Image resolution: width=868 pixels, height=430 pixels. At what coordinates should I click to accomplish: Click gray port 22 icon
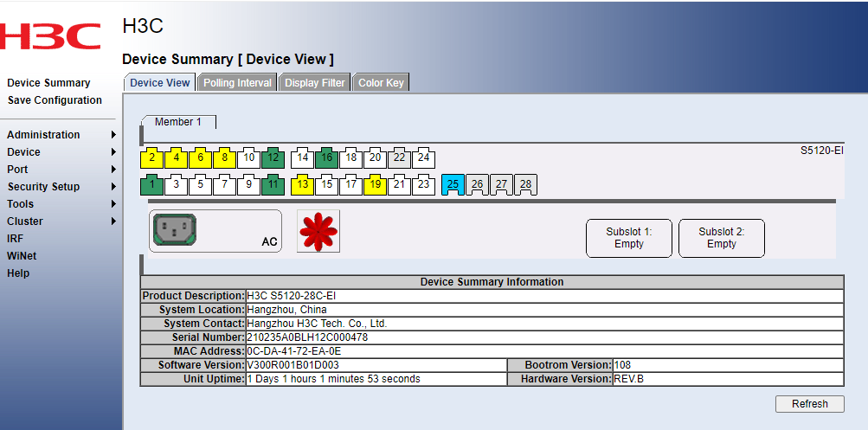(400, 158)
